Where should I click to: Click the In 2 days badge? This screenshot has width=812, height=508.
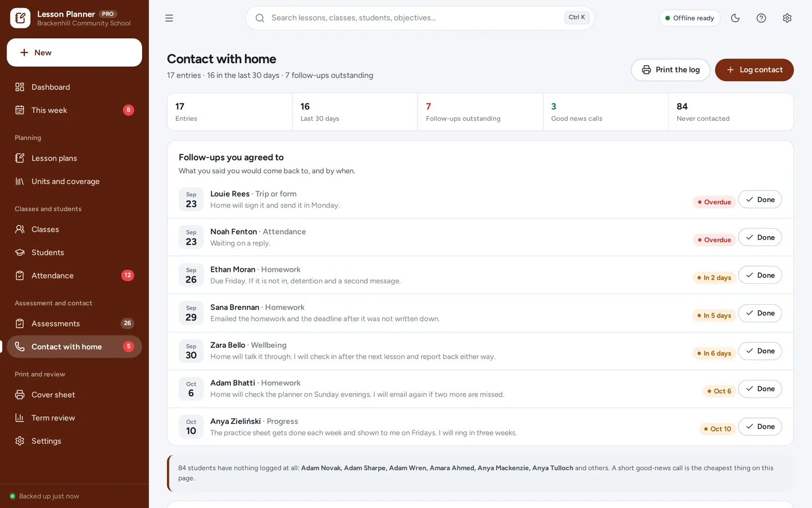[714, 278]
